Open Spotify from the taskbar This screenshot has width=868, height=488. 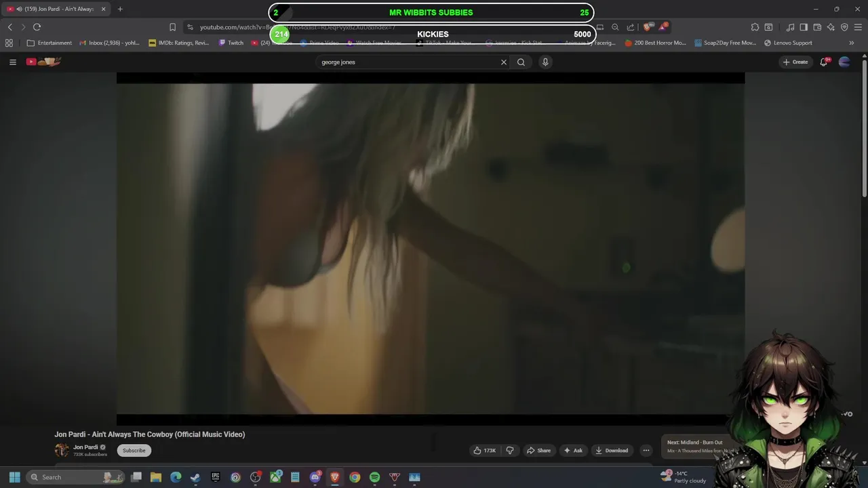pyautogui.click(x=374, y=477)
